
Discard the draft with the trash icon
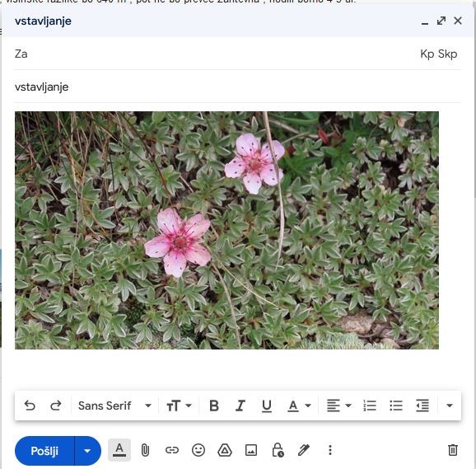tap(452, 450)
